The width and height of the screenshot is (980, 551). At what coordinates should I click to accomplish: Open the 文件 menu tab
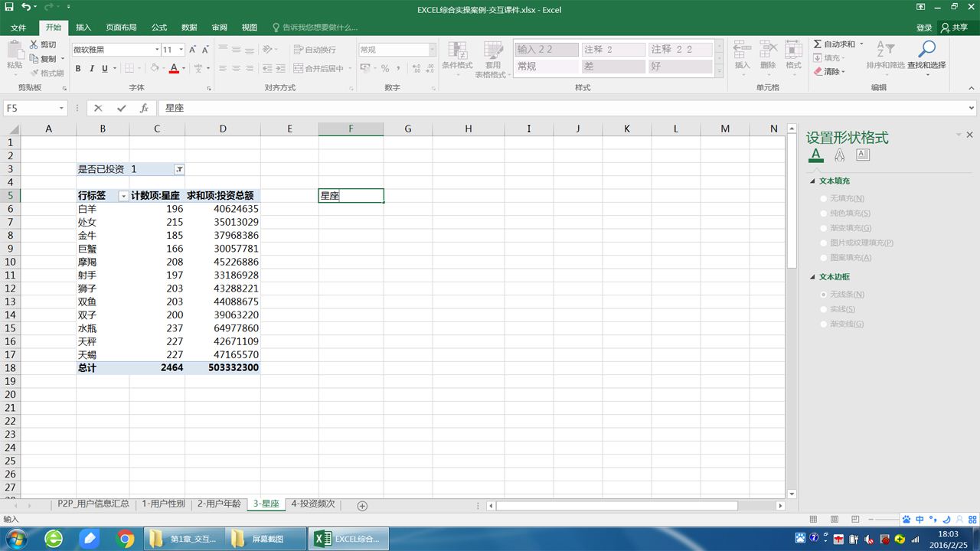click(x=18, y=28)
